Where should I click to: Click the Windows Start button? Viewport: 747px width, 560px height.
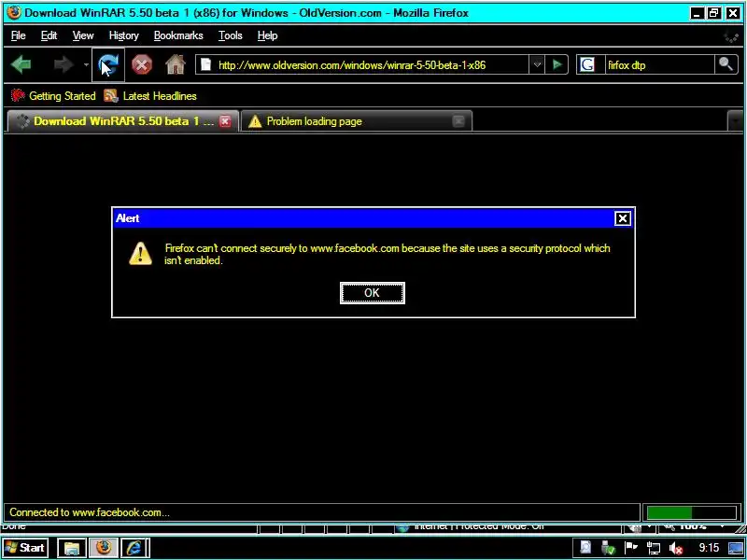(x=25, y=548)
